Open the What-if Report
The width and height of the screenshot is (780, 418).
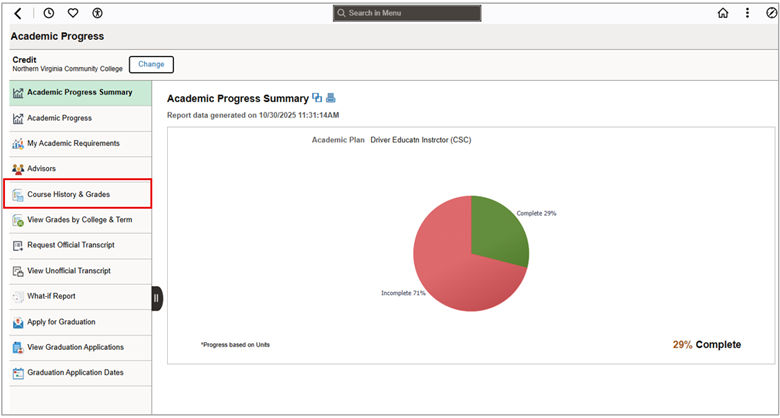[51, 297]
